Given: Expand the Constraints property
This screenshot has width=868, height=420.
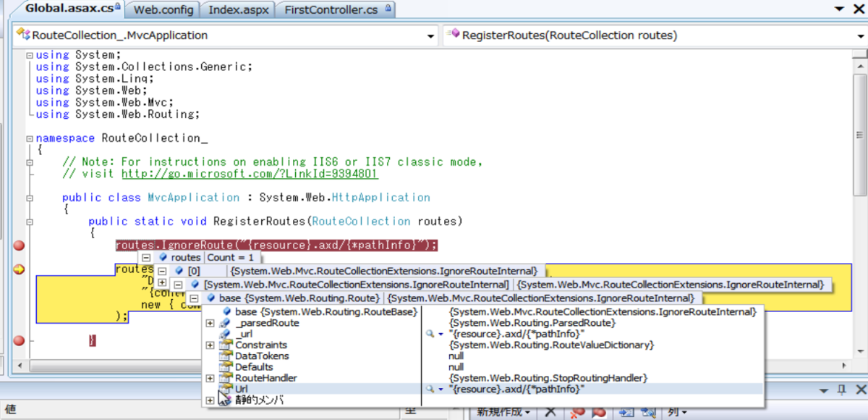Looking at the screenshot, I should (x=210, y=345).
